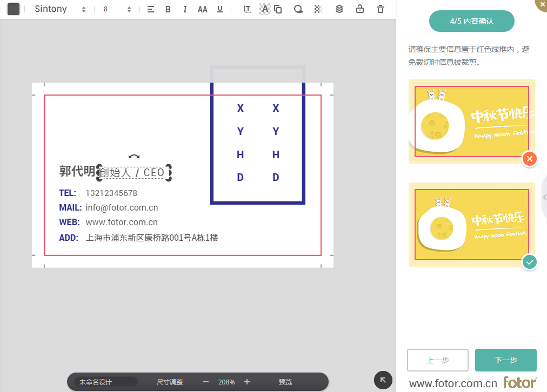Click the 上一步 button

[438, 360]
